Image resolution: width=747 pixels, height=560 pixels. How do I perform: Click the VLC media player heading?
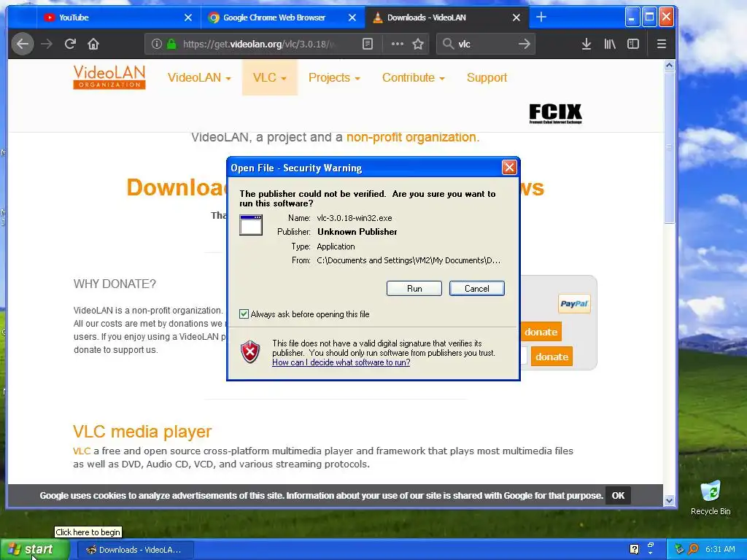(x=142, y=432)
